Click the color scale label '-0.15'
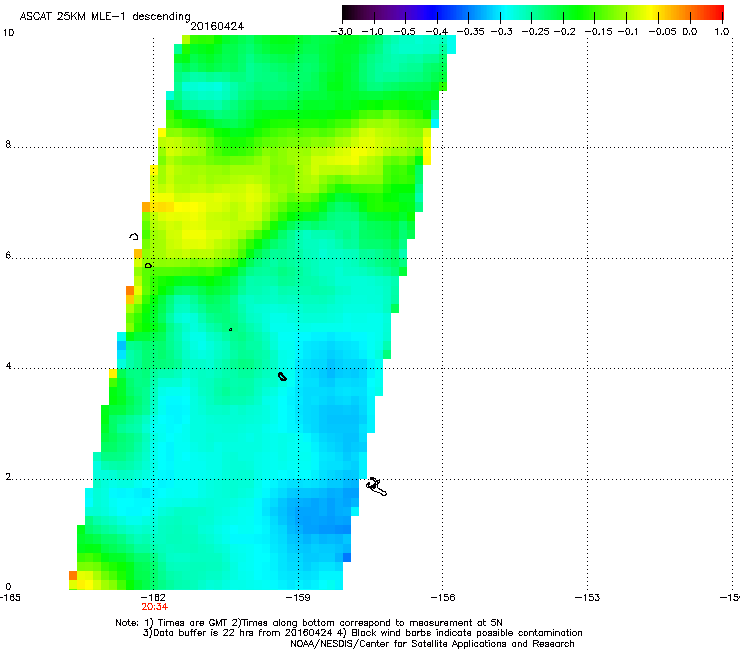The height and width of the screenshot is (650, 740). coord(598,32)
